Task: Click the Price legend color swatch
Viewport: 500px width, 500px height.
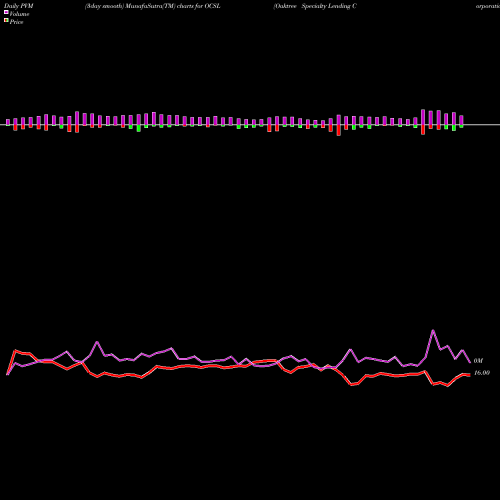Action: (6, 21)
